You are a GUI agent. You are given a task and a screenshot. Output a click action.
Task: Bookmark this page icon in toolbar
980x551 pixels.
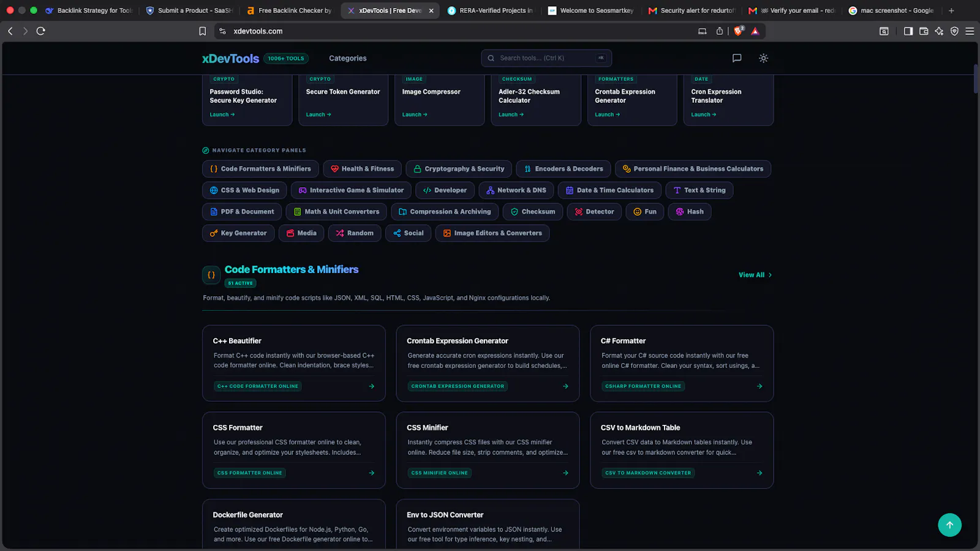(203, 31)
